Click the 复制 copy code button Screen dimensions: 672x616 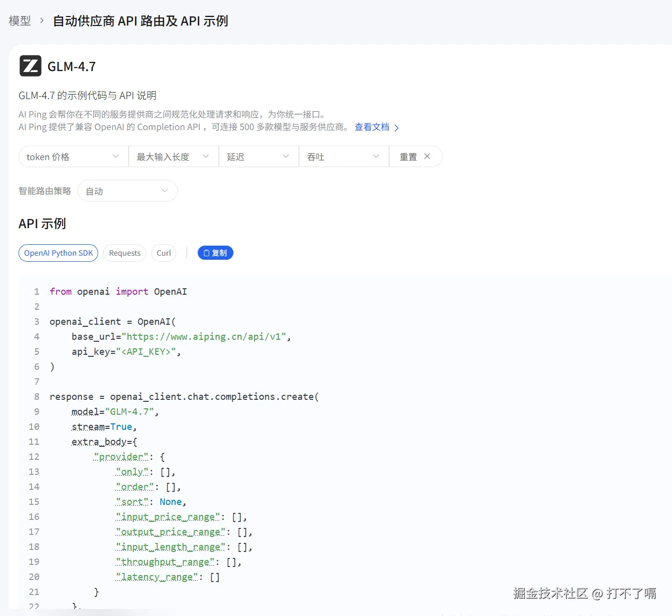tap(215, 253)
